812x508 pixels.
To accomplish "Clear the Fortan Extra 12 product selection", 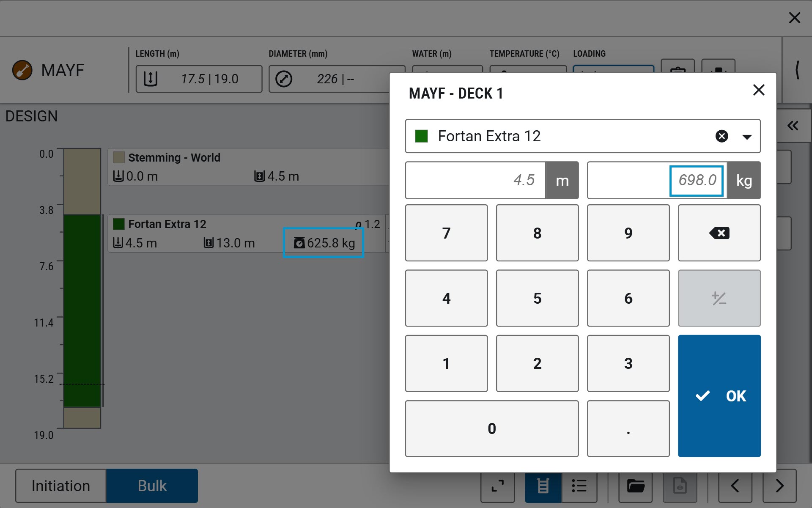I will click(x=721, y=136).
